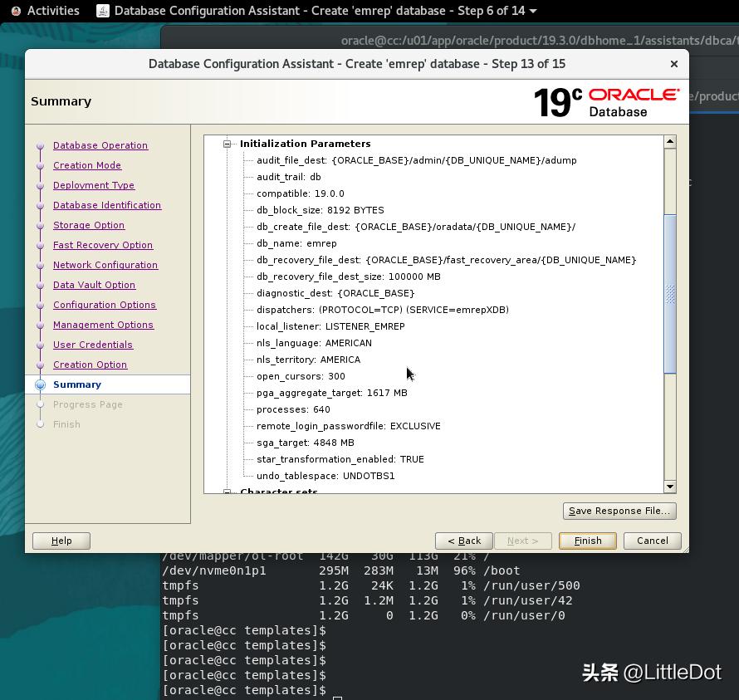Select processes: 640 row
Viewport: 739px width, 700px height.
293,409
